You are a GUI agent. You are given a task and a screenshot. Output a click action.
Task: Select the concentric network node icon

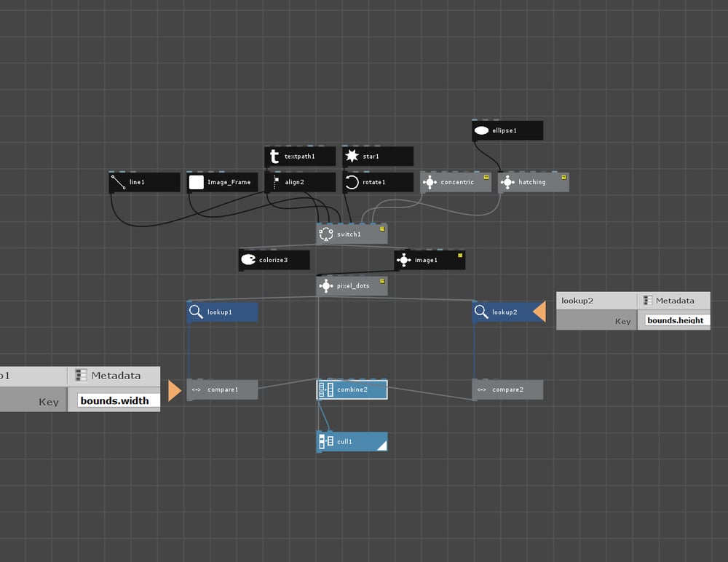[x=430, y=183]
